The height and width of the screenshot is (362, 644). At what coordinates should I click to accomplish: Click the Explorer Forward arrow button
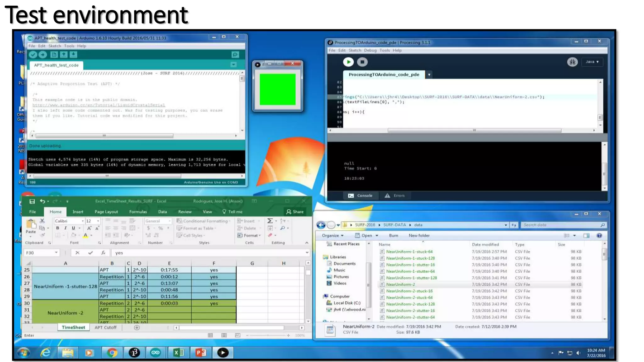tap(331, 225)
